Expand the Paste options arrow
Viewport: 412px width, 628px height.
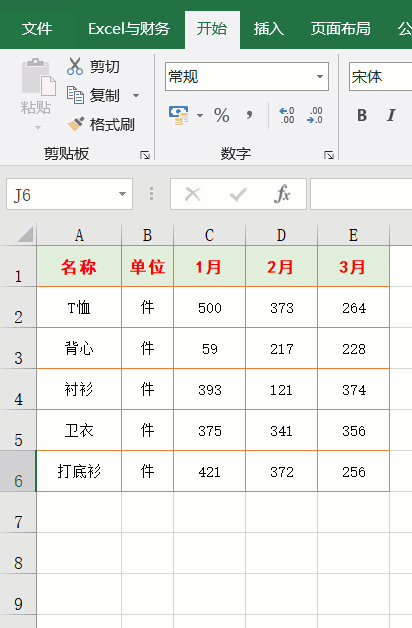coord(38,127)
